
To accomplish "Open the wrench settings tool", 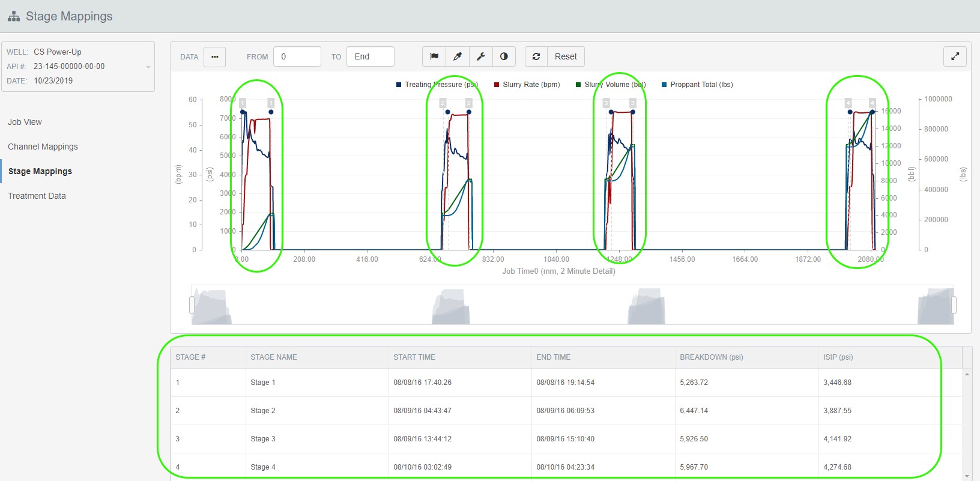I will click(481, 56).
